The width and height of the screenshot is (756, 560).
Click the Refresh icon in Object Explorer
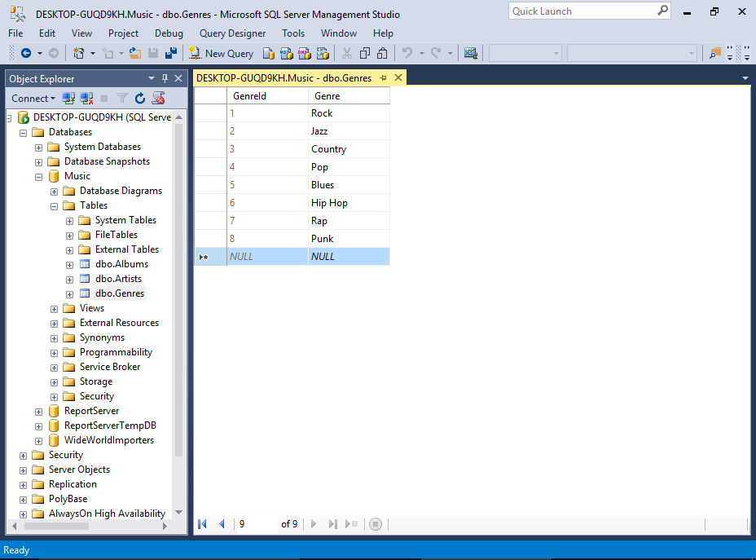tap(140, 98)
